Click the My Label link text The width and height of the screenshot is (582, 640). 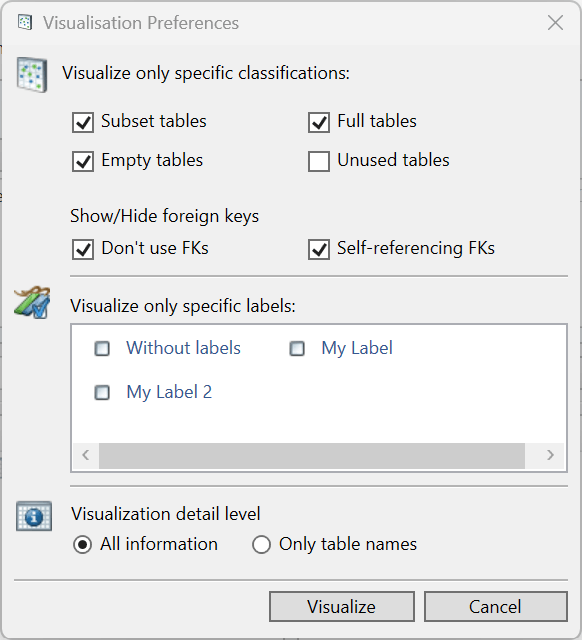click(x=357, y=349)
